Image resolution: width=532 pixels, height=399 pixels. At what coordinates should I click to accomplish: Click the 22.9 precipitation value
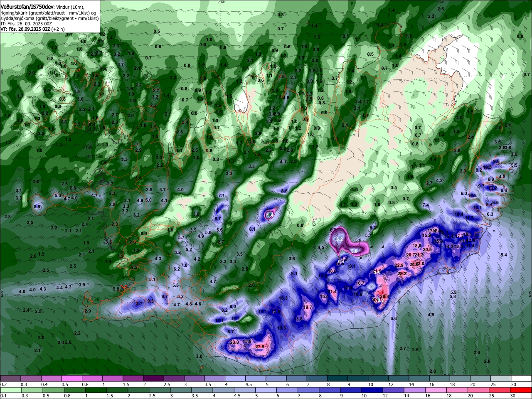[x=399, y=265]
